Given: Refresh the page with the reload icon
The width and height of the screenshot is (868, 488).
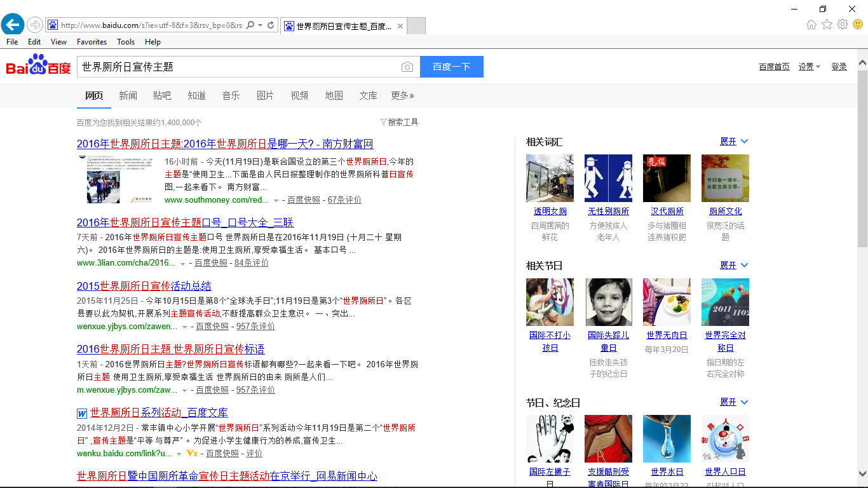Looking at the screenshot, I should pyautogui.click(x=271, y=25).
